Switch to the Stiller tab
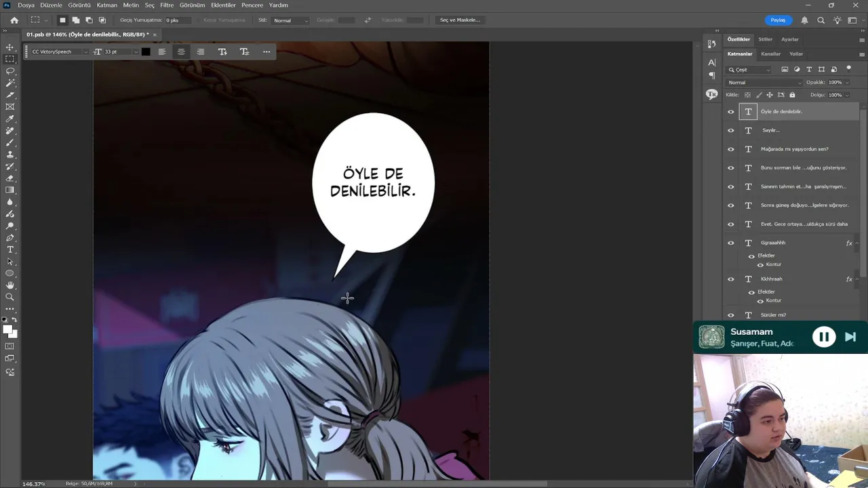The image size is (868, 488). (766, 39)
